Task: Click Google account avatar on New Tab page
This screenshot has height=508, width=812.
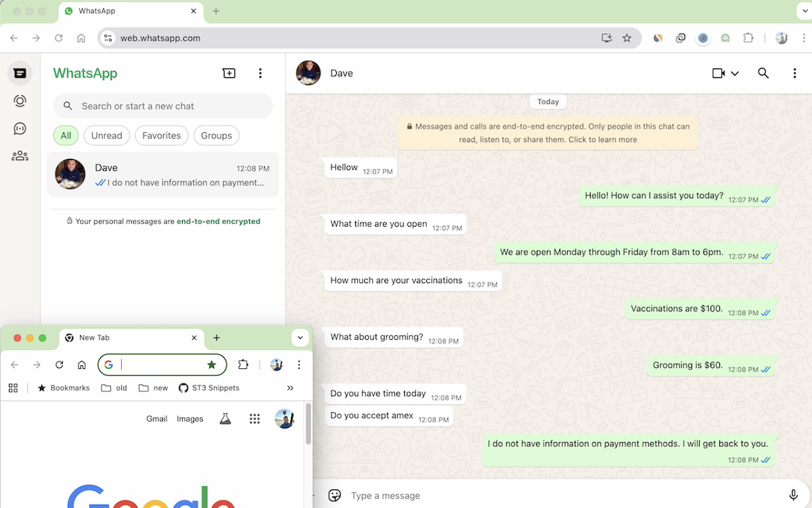Action: 284,418
